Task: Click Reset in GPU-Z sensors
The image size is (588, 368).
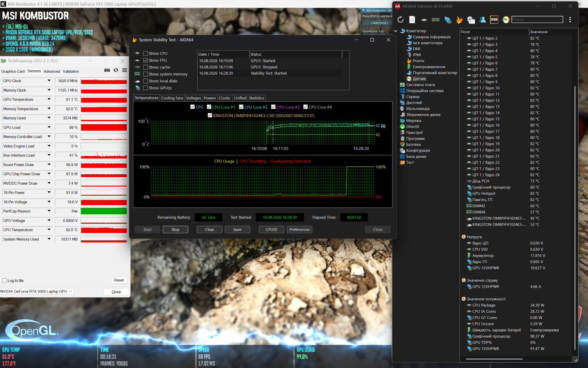Action: (x=119, y=280)
